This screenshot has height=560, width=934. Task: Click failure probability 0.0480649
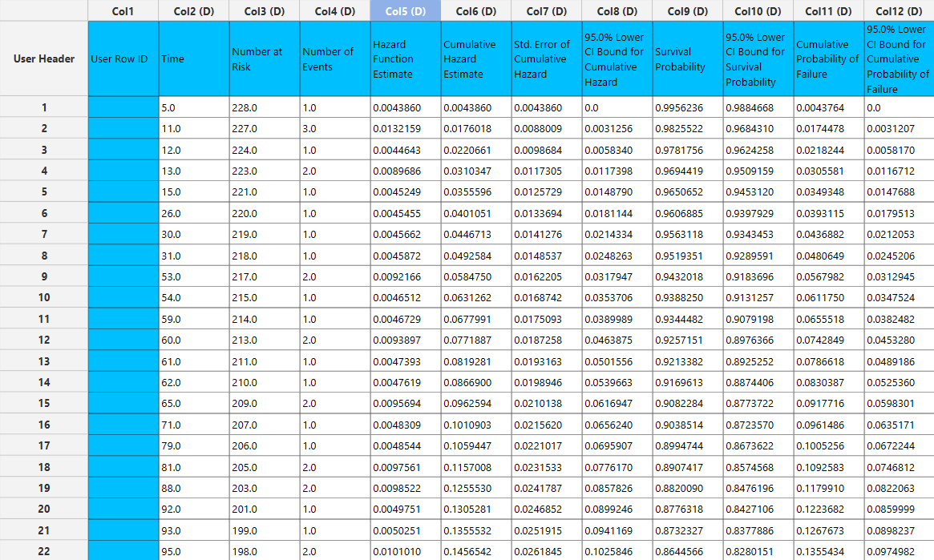pos(828,256)
